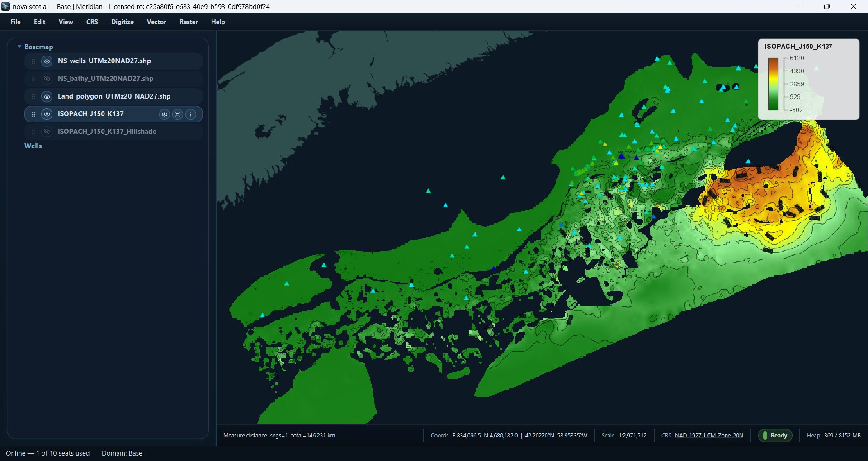The image size is (868, 461).
Task: Open settings gear for ISOPACH_J150_K137 layer
Action: [165, 114]
